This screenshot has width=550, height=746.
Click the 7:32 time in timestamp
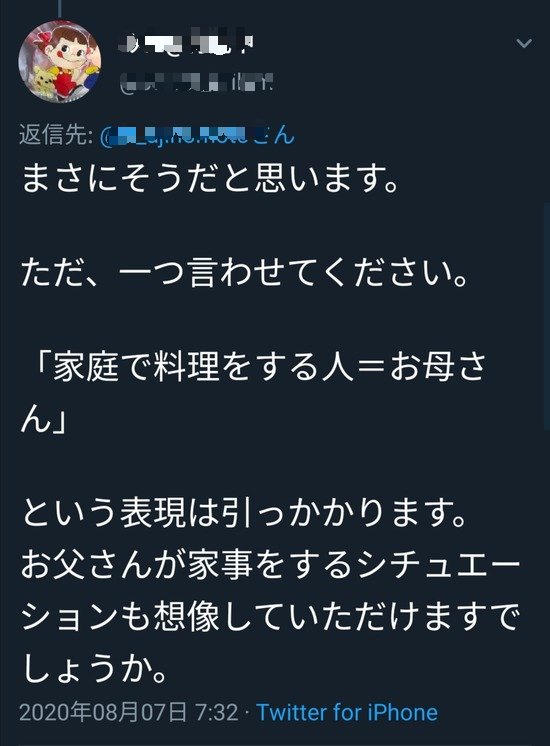pyautogui.click(x=217, y=712)
